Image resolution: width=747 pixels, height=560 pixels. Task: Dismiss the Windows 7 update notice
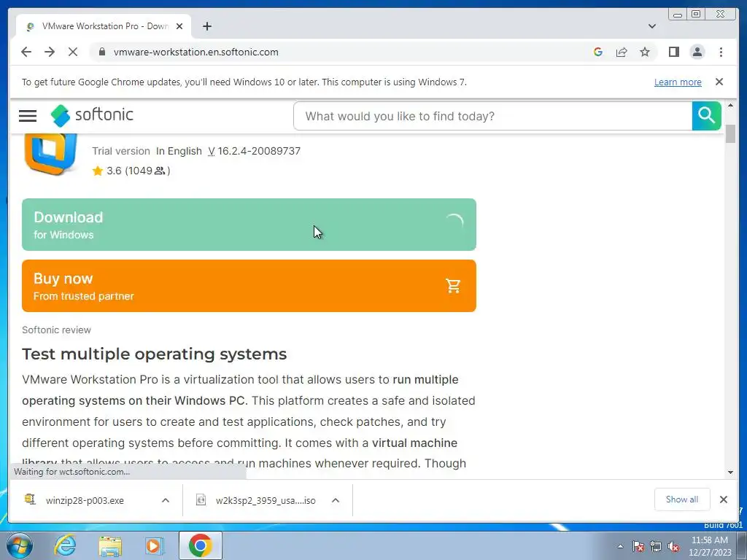pyautogui.click(x=719, y=82)
